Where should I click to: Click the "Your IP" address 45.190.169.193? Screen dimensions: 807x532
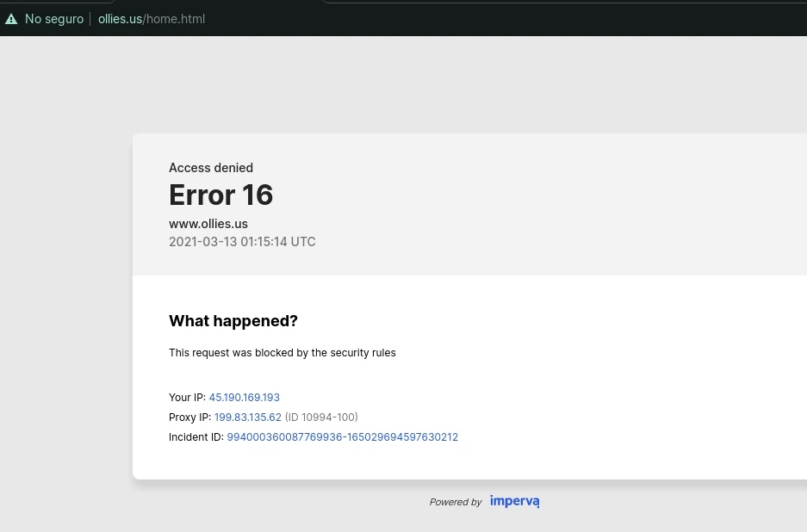pyautogui.click(x=244, y=397)
